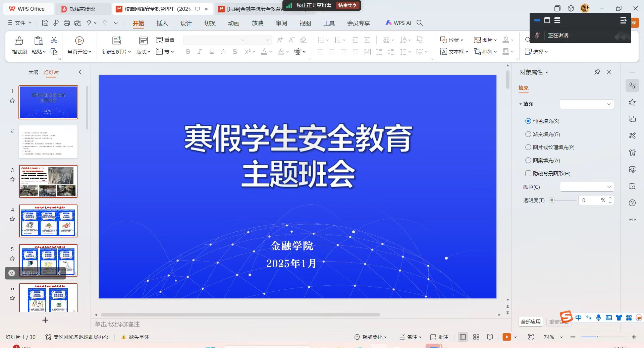Click the Transparency (透明度) slider handle

[552, 200]
